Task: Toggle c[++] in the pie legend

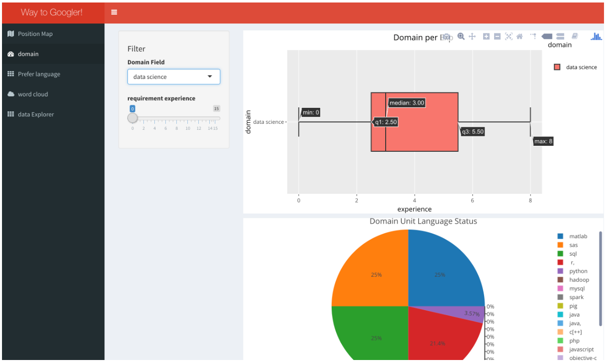Action: tap(570, 332)
